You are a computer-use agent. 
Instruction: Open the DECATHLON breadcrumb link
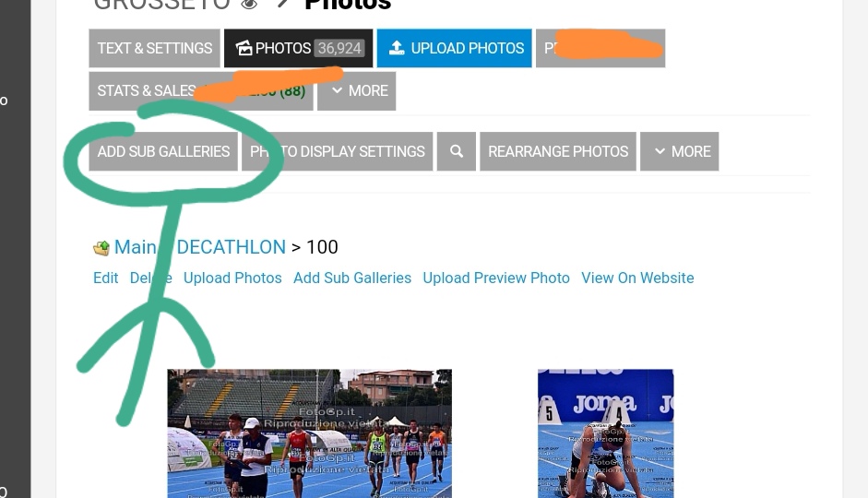(x=232, y=247)
